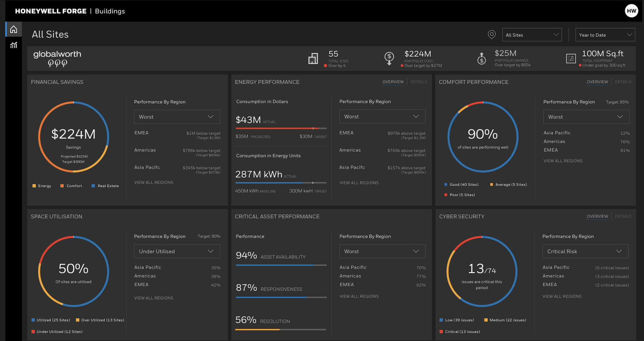Select the Overview tab in Comfort Performance

tap(597, 82)
